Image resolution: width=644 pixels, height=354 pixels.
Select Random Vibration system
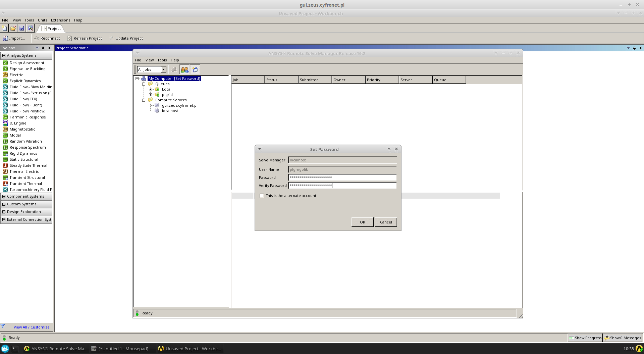[x=26, y=141]
